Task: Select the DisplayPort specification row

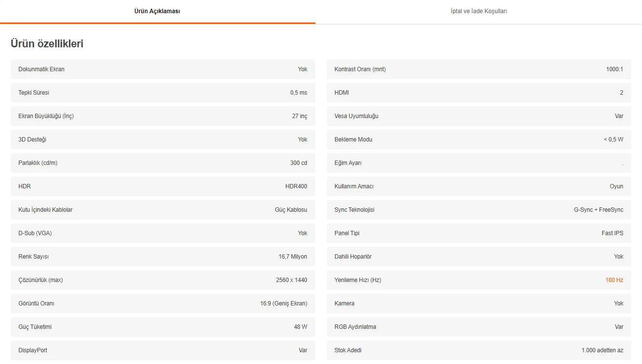Action: tap(163, 350)
